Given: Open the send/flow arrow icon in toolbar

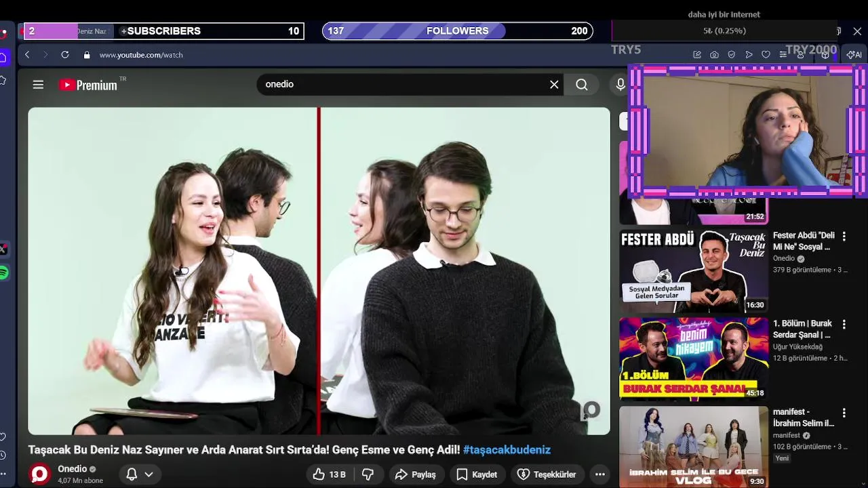Looking at the screenshot, I should (x=749, y=55).
